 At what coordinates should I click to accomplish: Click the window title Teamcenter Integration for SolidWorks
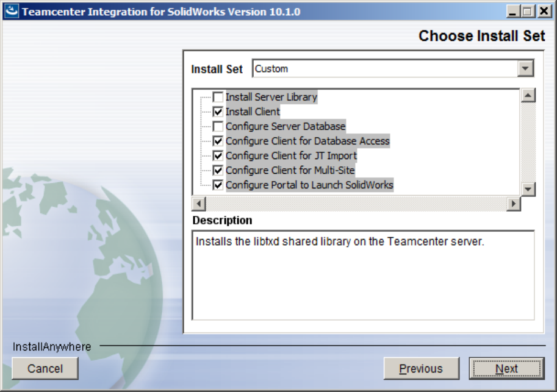pos(161,12)
